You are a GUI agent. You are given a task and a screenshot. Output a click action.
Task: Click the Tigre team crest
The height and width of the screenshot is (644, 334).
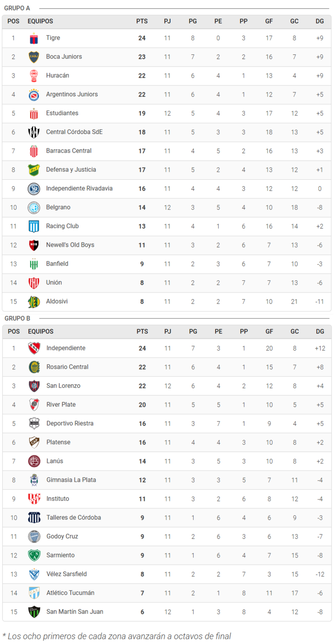coord(34,38)
